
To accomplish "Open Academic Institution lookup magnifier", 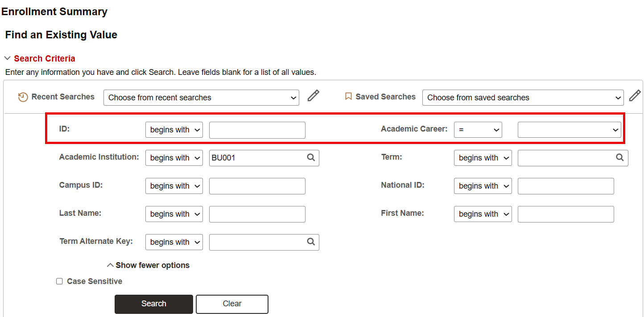I will click(311, 157).
